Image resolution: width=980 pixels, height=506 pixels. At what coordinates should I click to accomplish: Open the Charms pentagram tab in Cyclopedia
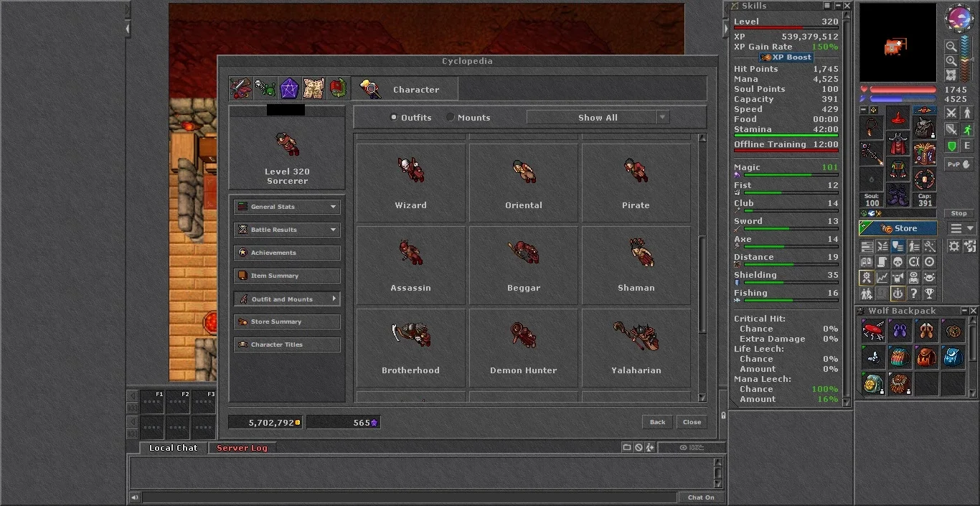pos(289,88)
